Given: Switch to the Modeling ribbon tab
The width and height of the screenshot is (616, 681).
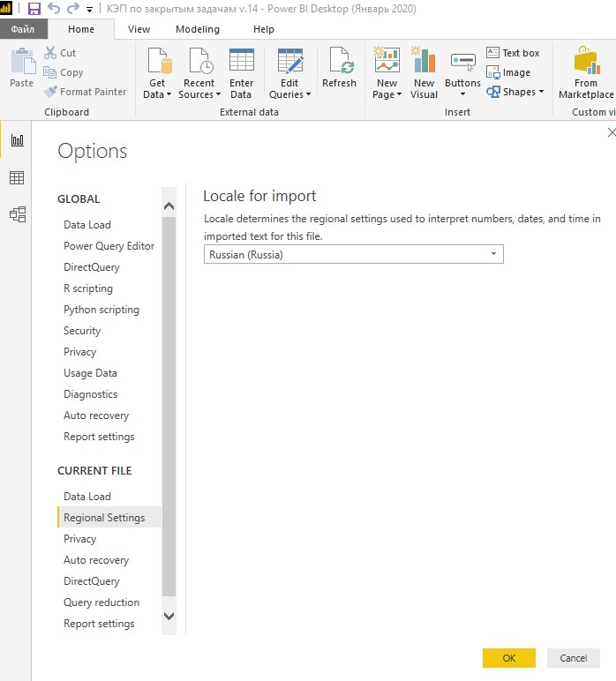Looking at the screenshot, I should click(198, 29).
